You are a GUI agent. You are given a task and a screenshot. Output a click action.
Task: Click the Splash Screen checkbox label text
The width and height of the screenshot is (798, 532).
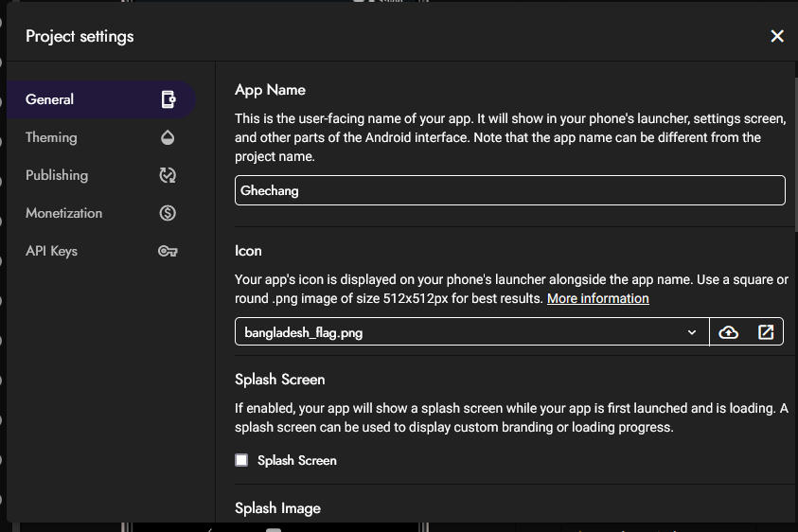[x=296, y=460]
